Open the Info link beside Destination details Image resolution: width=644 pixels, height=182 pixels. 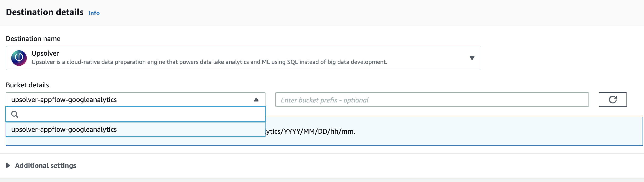point(94,13)
